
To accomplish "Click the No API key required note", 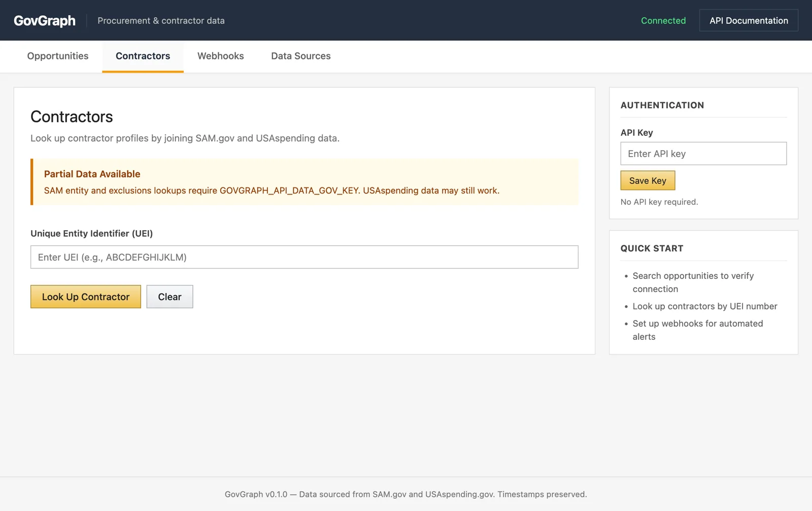I will (x=659, y=202).
